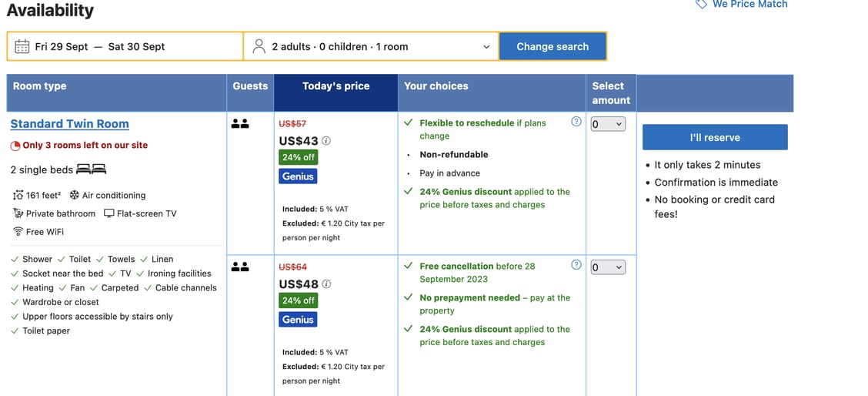Open the Standard Twin Room link
Viewport: 868px width, 396px height.
pos(69,124)
